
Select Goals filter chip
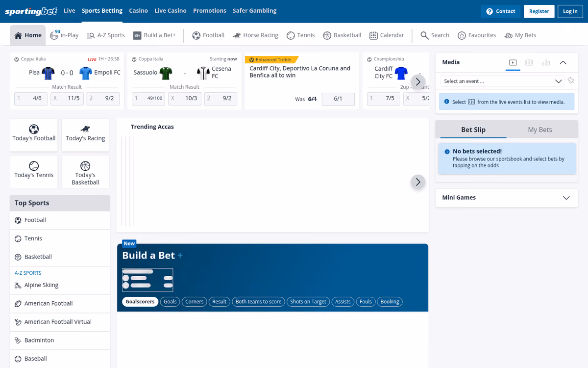[x=170, y=302]
